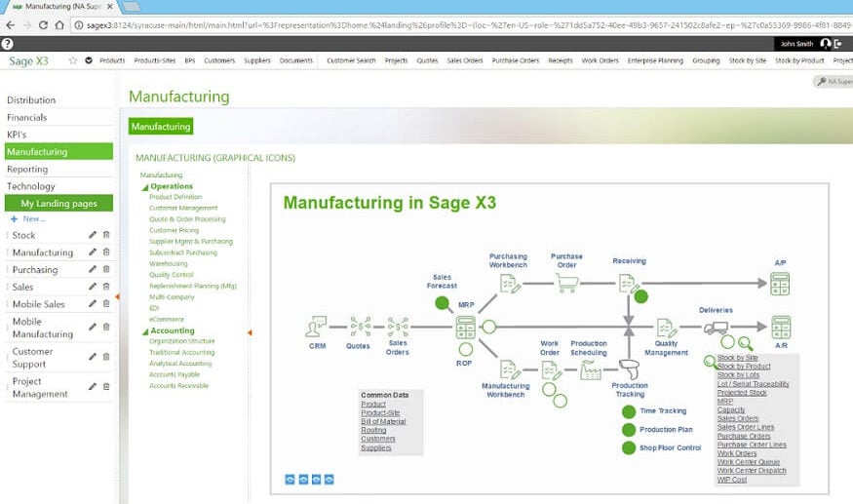The width and height of the screenshot is (853, 504).
Task: Click the A/P calculator icon
Action: point(780,284)
